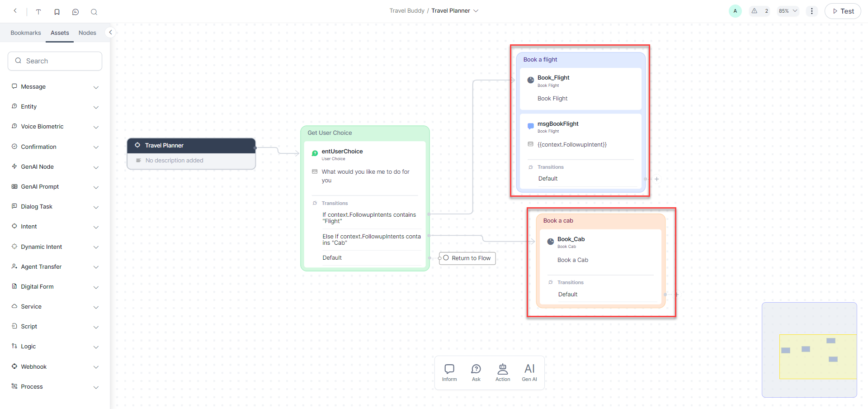Click the warnings triangle icon

click(x=755, y=11)
